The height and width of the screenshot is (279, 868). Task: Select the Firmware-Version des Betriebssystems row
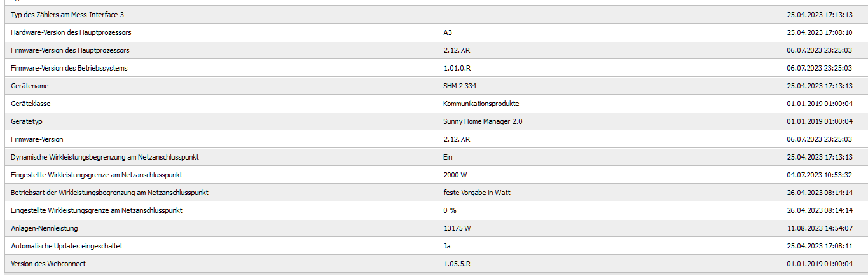coord(434,68)
